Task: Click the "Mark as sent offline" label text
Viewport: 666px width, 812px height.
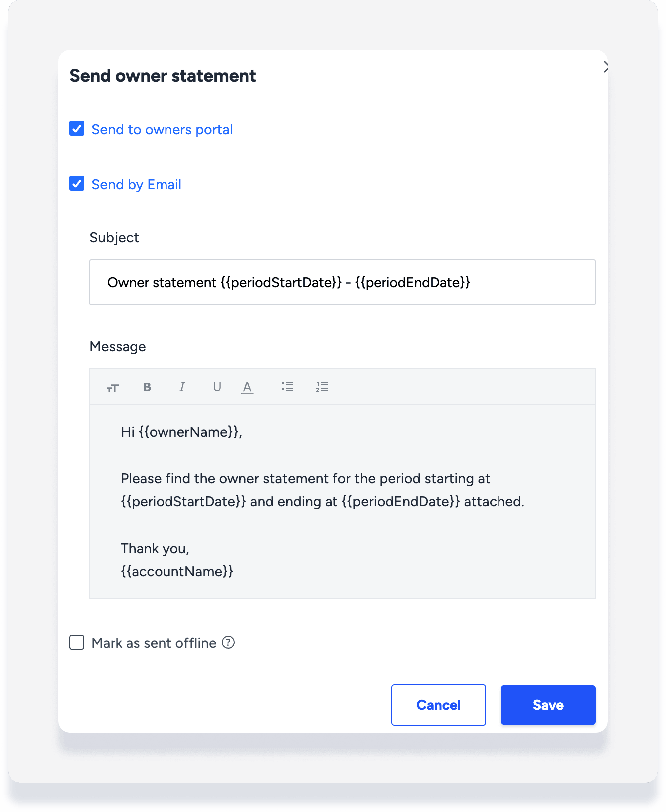Action: (x=154, y=643)
